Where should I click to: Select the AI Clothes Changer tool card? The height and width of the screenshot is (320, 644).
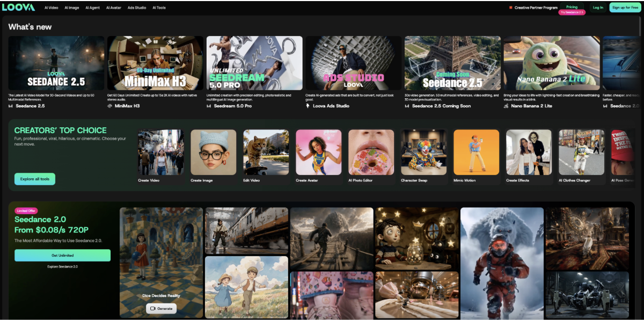[x=581, y=156]
